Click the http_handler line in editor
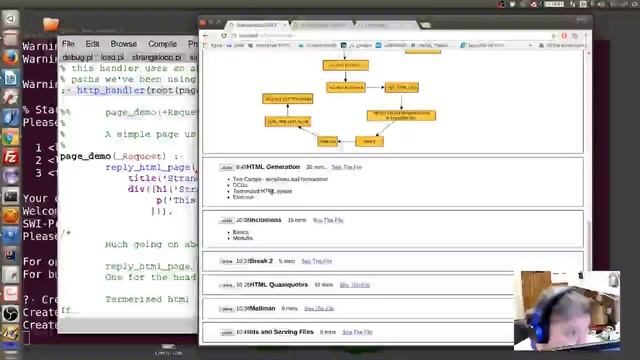Viewport: 640px width, 360px height. (129, 90)
